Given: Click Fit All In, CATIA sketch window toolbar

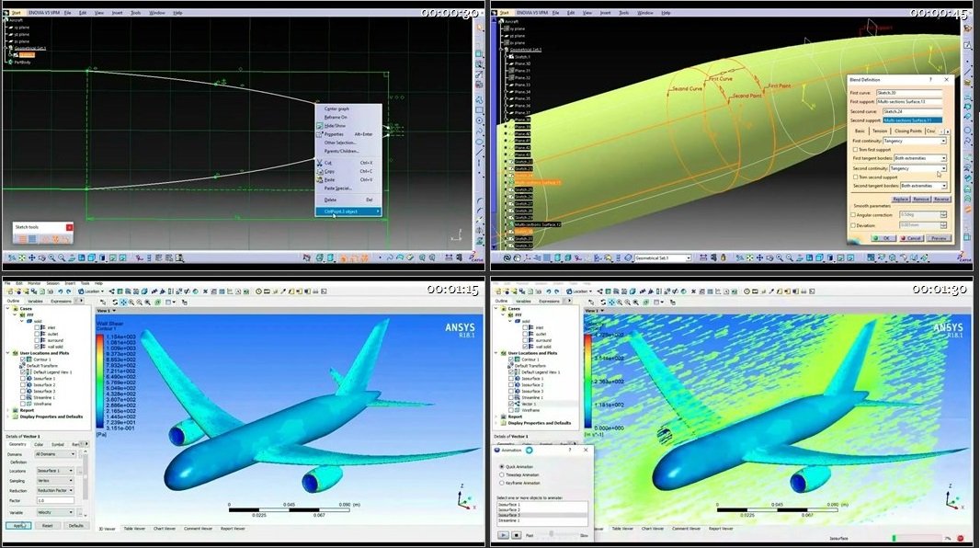Looking at the screenshot, I should (22, 257).
